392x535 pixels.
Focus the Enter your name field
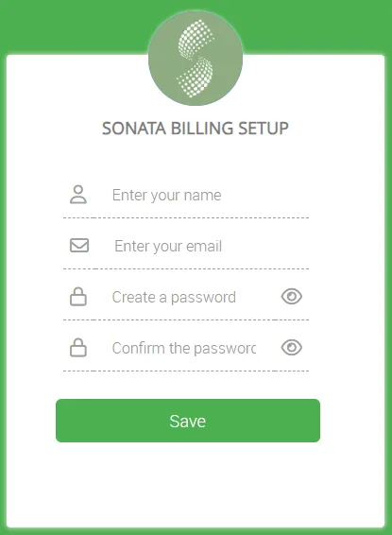pyautogui.click(x=186, y=195)
